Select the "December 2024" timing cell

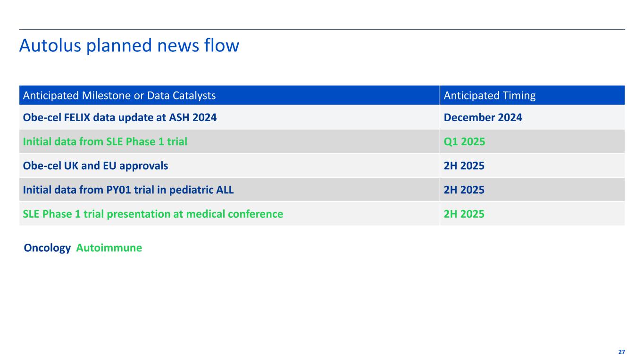pos(483,118)
